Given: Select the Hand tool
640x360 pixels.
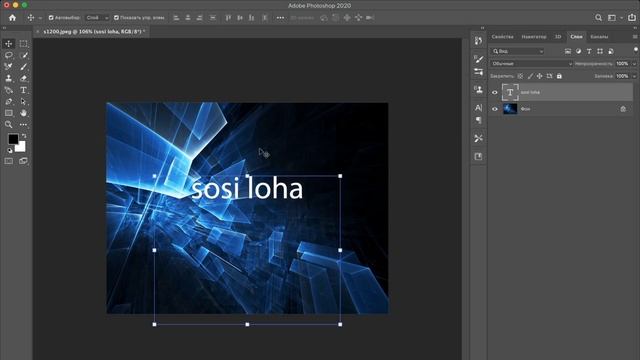Looking at the screenshot, I should (23, 113).
